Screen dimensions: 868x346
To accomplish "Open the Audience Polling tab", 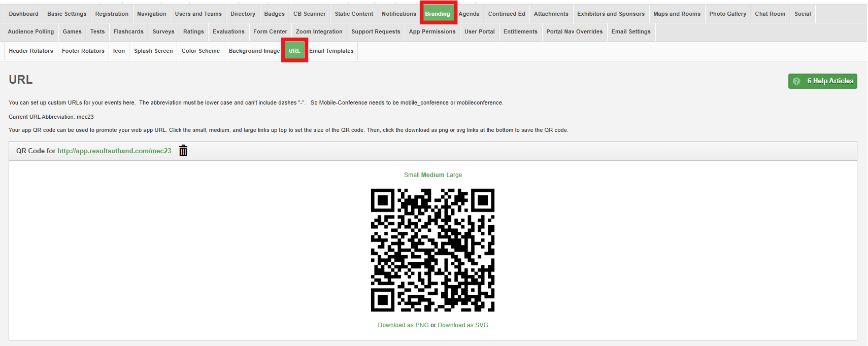I will [30, 31].
